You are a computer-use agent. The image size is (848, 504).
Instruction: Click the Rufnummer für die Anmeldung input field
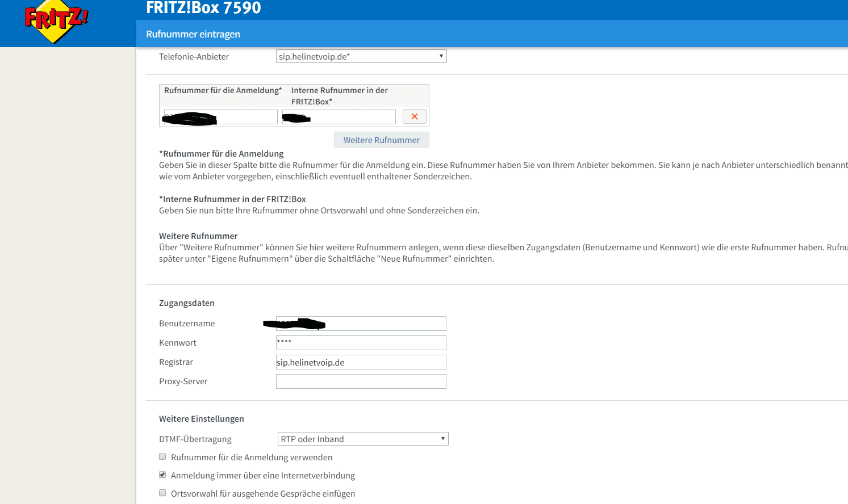tap(220, 117)
